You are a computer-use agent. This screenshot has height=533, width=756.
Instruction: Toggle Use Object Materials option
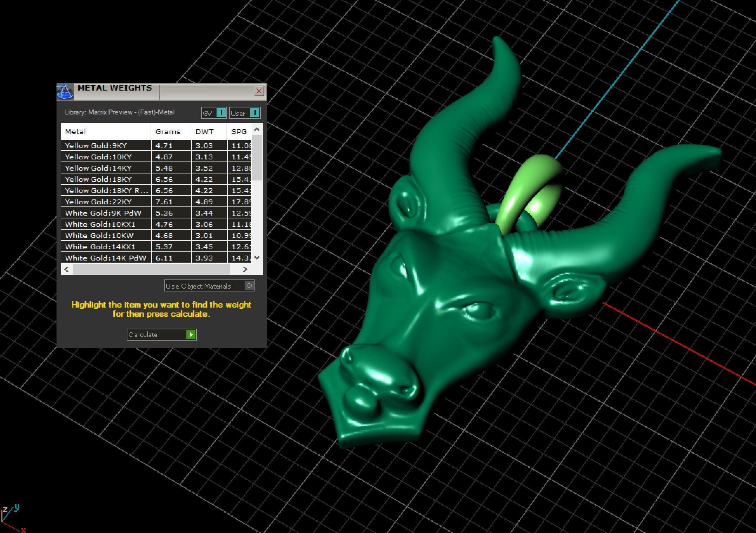[209, 286]
